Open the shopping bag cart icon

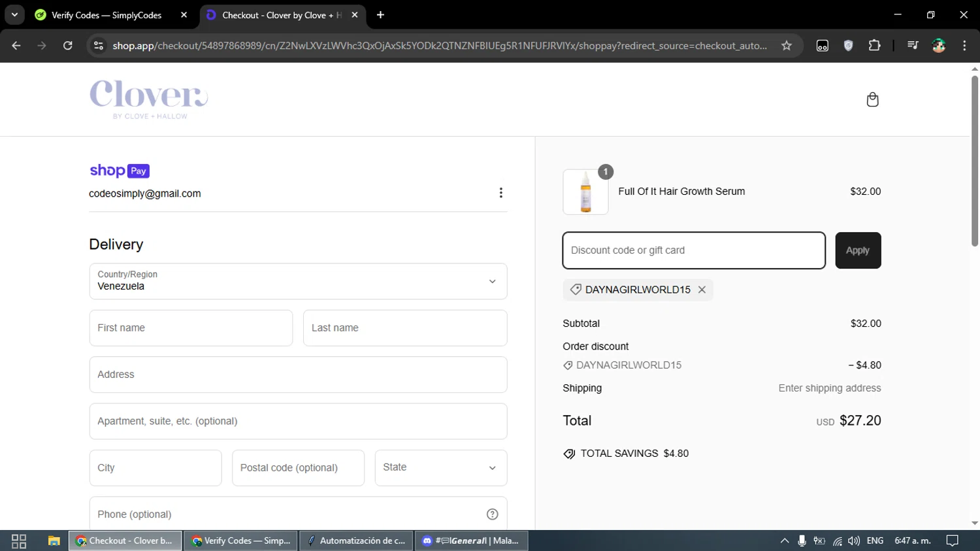[x=872, y=99]
